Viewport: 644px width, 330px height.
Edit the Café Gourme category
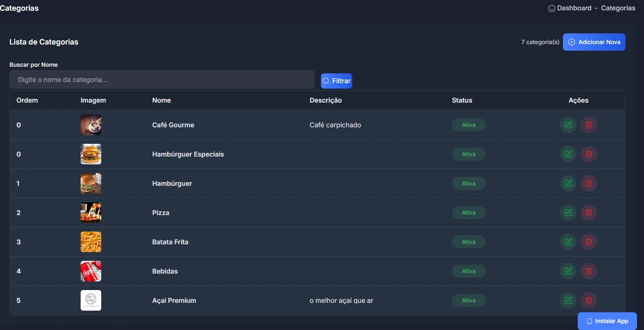pyautogui.click(x=568, y=125)
